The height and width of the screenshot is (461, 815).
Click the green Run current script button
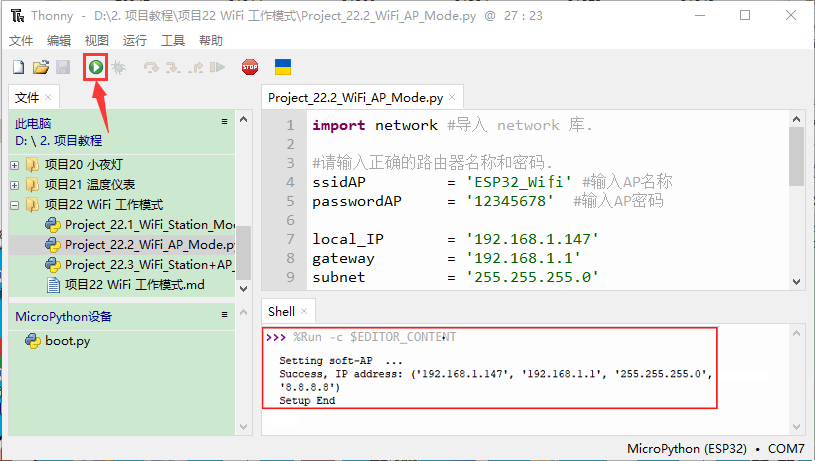[x=95, y=68]
